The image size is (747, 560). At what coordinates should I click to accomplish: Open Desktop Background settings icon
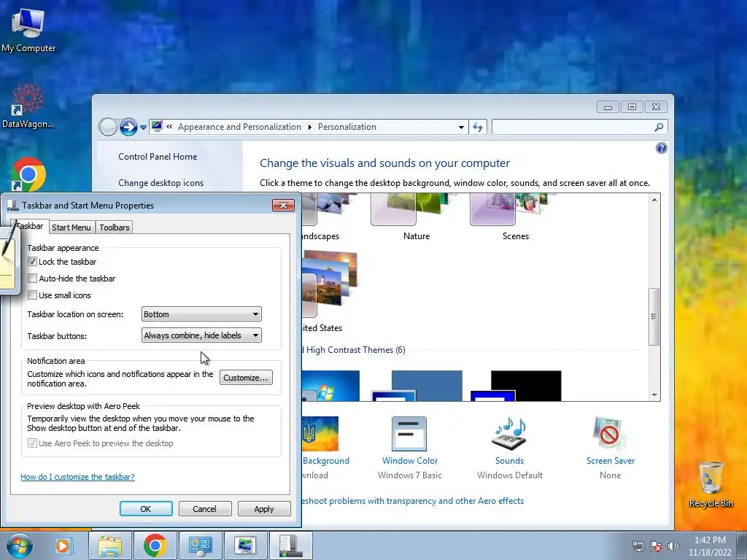coord(320,433)
